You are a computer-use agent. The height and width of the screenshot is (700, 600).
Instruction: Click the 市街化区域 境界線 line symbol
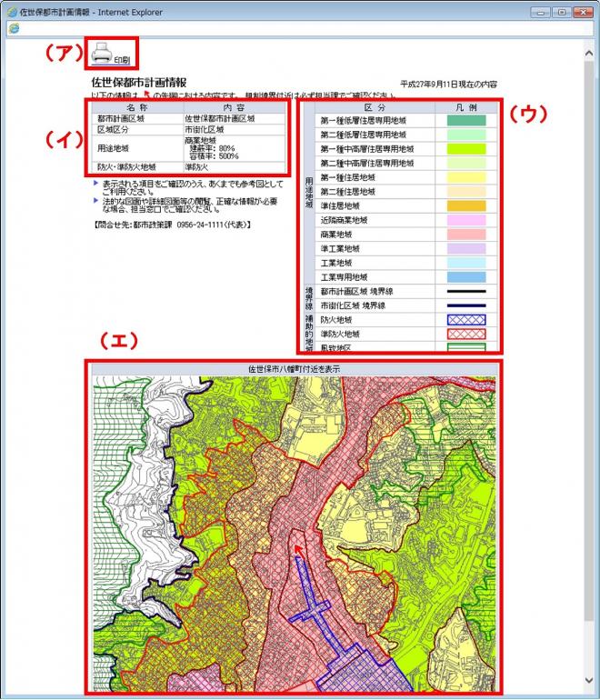coord(465,306)
